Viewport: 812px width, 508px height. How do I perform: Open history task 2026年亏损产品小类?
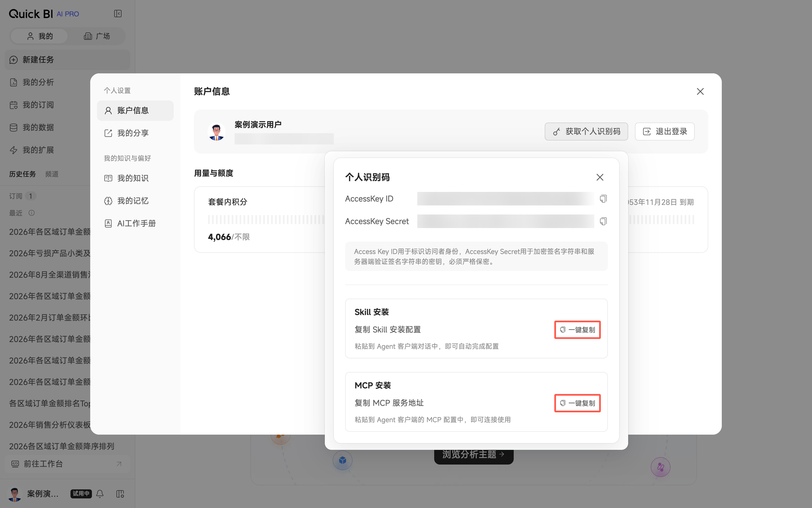[50, 253]
